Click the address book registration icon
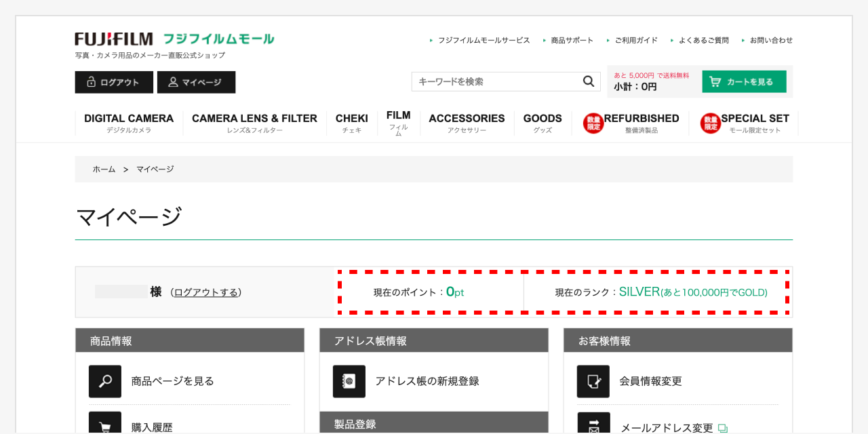 (349, 381)
